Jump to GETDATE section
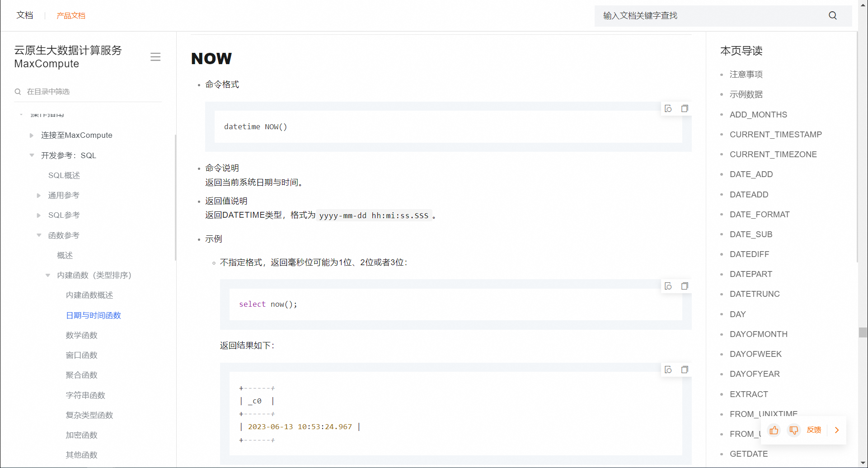868x468 pixels. click(749, 454)
